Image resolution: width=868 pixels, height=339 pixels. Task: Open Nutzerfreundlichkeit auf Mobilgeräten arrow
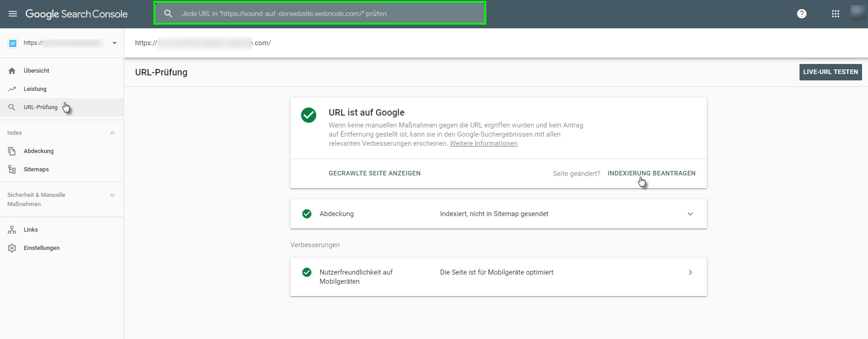690,272
